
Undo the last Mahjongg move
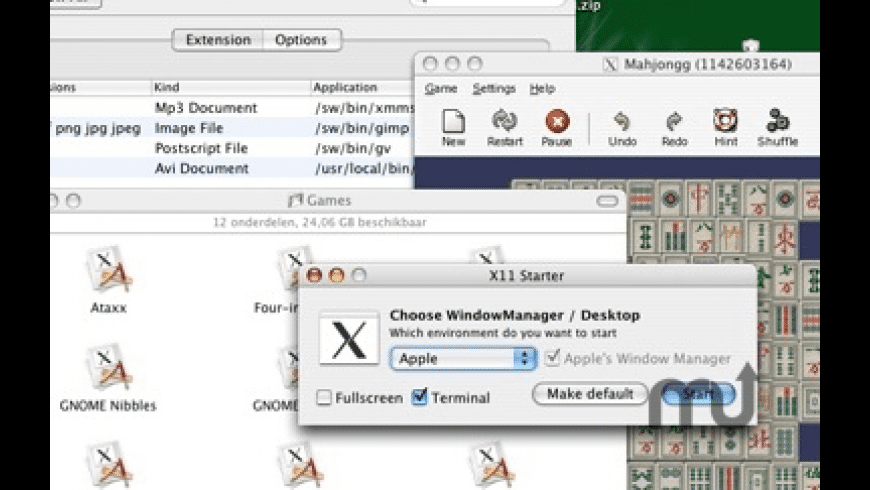pyautogui.click(x=622, y=128)
